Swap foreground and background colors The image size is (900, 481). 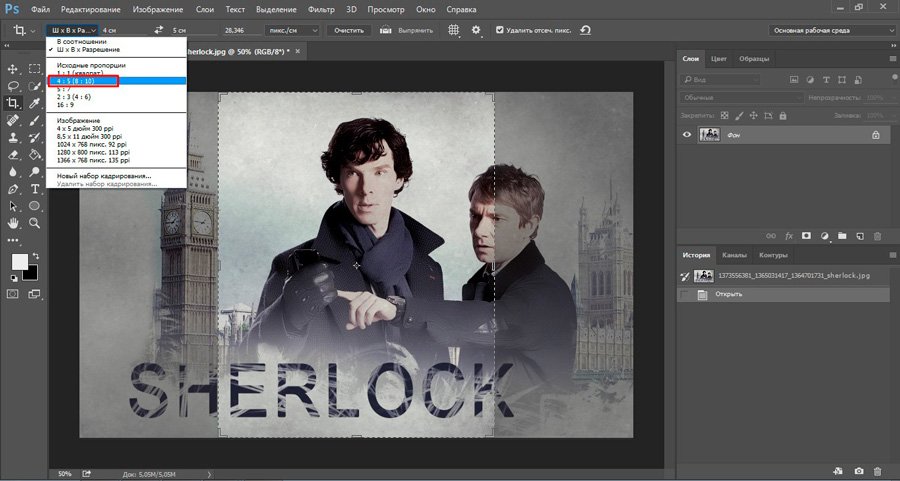click(x=36, y=255)
